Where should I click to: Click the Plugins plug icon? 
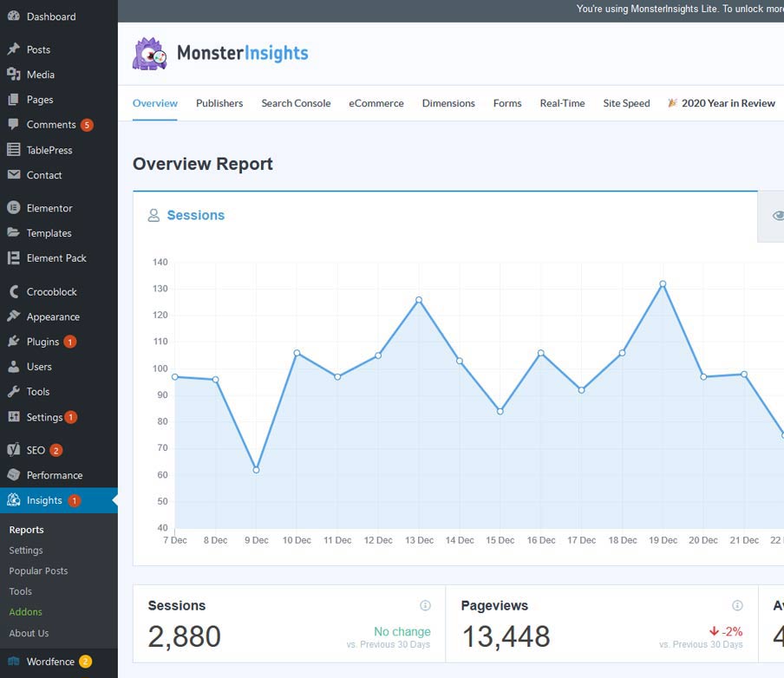(14, 342)
